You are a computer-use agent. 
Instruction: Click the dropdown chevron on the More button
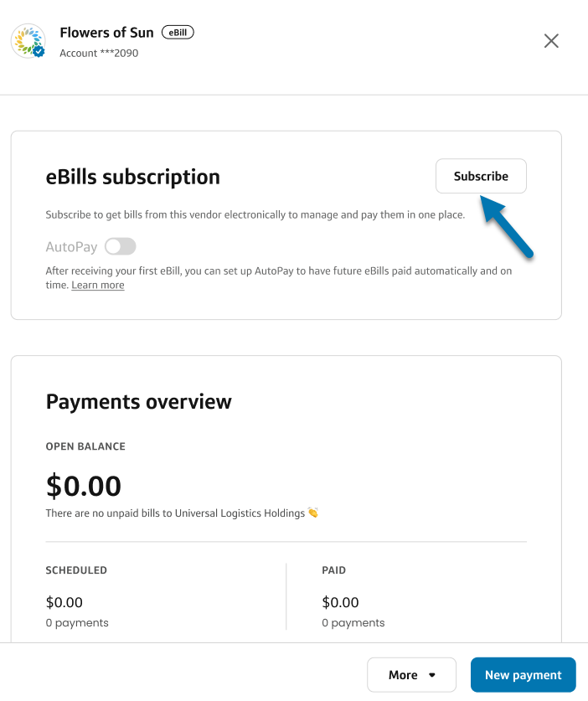[431, 674]
